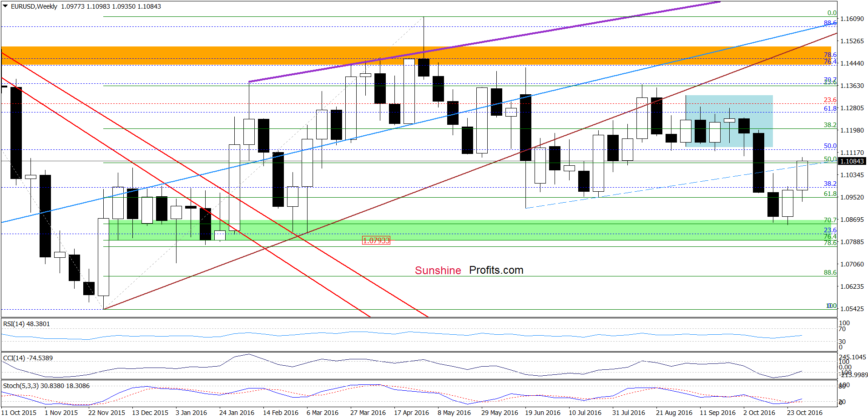Click the 1.07060 price axis value
The image size is (868, 419).
852,264
